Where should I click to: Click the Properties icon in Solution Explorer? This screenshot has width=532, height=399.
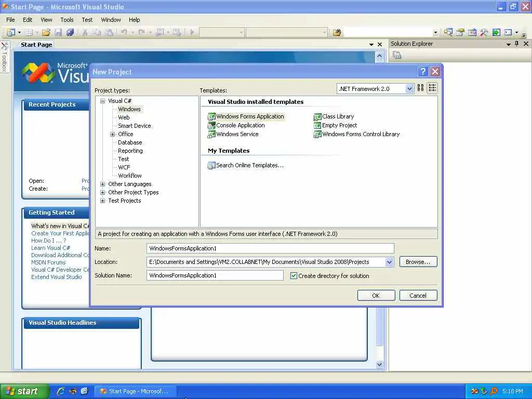(396, 55)
